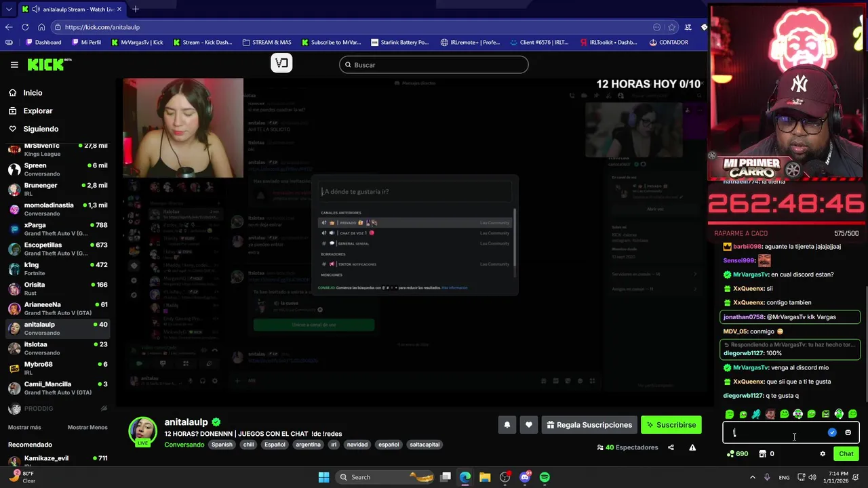Screen dimensions: 868x488
Task: Click the report warning triangle icon
Action: point(692,447)
